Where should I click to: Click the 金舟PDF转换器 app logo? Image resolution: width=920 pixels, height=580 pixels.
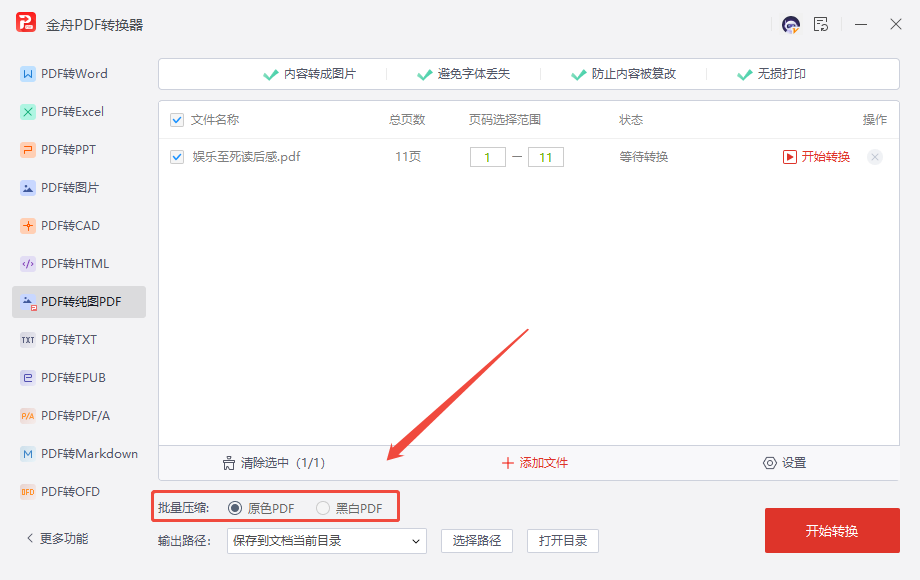[26, 23]
